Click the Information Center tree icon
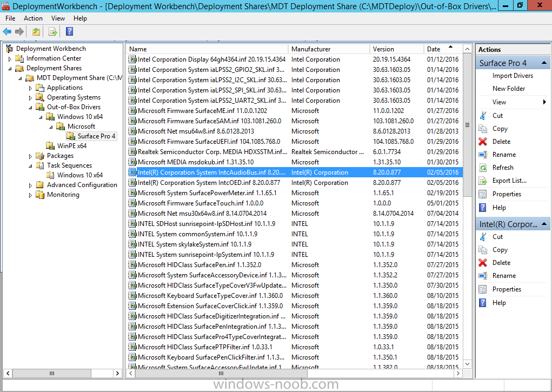The height and width of the screenshot is (392, 552). click(x=19, y=58)
